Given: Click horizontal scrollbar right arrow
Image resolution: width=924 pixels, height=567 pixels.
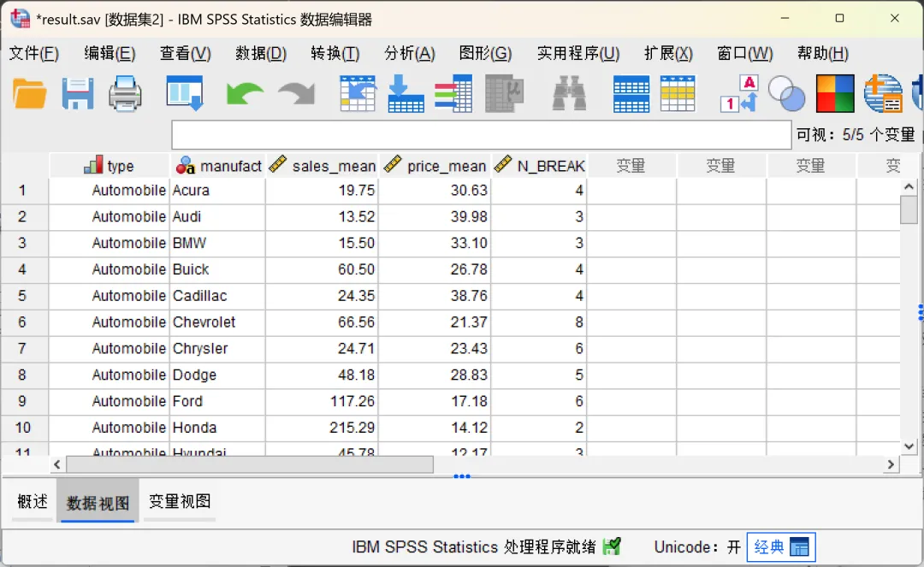Looking at the screenshot, I should tap(891, 464).
